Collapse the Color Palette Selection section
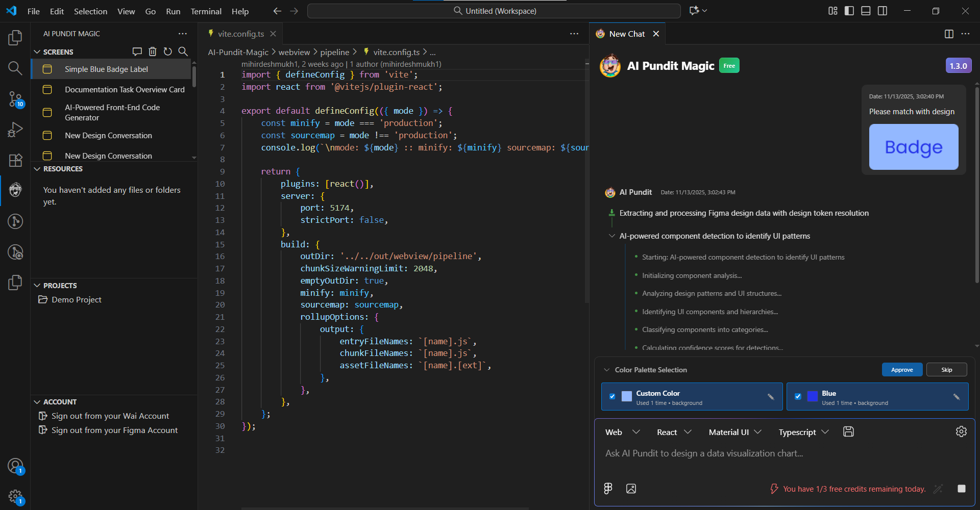Screen dimensions: 980x510 (607, 370)
